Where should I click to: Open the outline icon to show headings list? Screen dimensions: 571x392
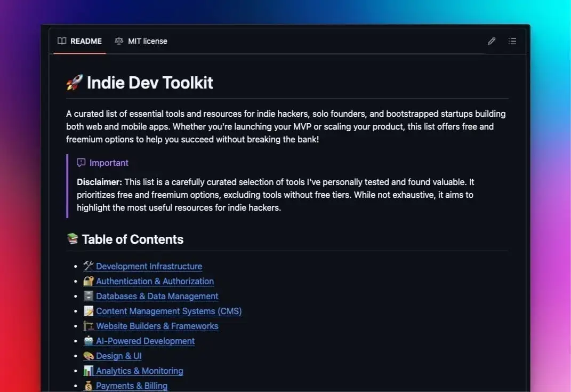tap(512, 41)
